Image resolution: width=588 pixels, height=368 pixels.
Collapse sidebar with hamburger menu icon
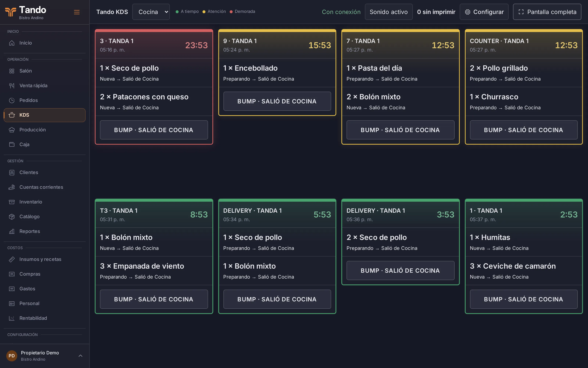pos(77,12)
